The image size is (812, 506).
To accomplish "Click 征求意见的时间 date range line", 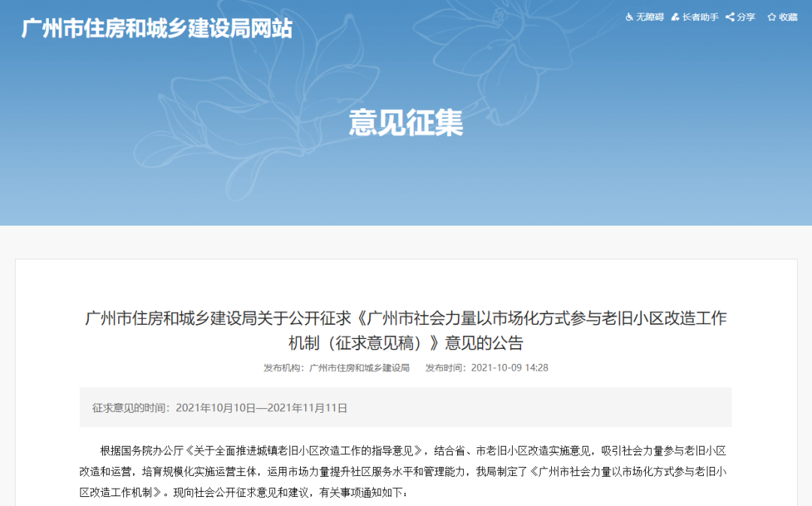I will (x=220, y=408).
